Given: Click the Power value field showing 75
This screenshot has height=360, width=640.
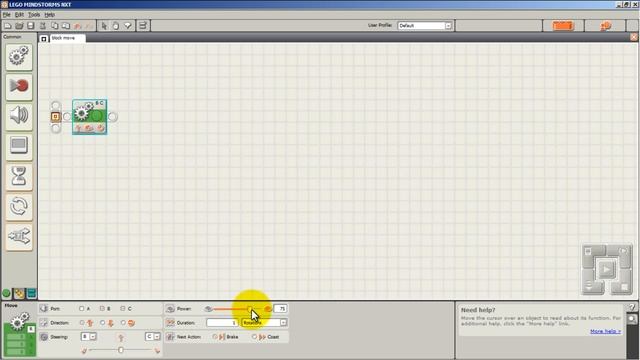Looking at the screenshot, I should click(x=280, y=309).
